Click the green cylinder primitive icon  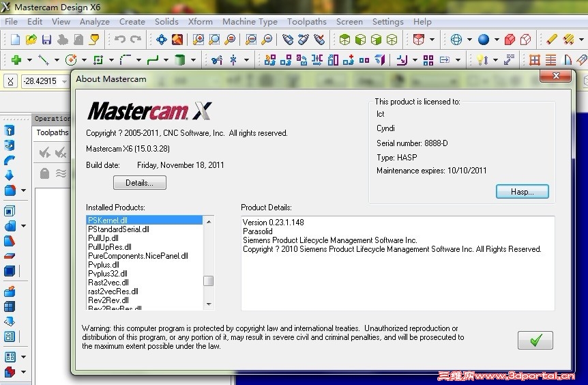[x=180, y=59]
